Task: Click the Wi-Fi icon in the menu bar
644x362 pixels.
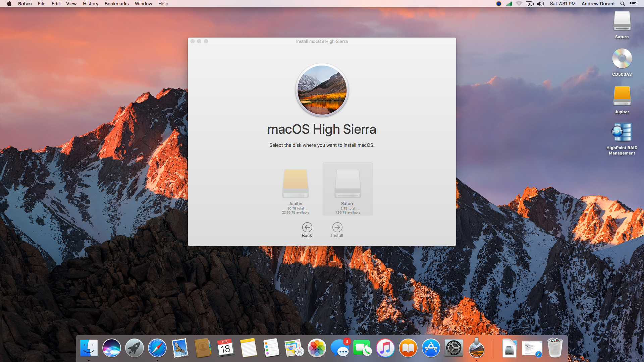Action: (x=519, y=4)
